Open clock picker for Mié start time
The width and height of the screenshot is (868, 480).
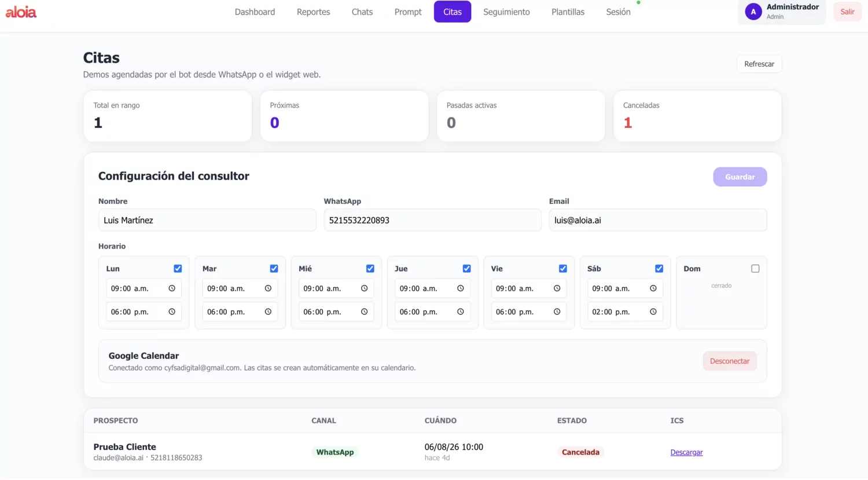click(x=364, y=288)
